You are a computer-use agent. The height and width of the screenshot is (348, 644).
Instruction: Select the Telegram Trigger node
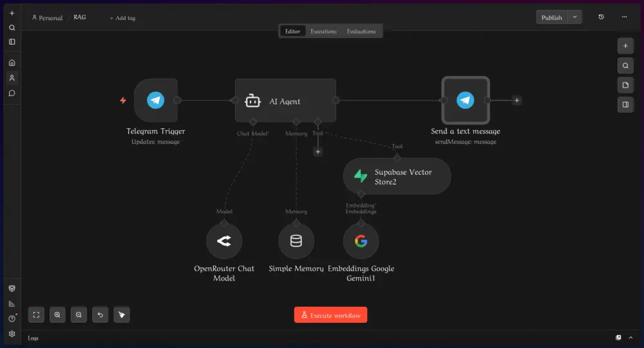156,101
